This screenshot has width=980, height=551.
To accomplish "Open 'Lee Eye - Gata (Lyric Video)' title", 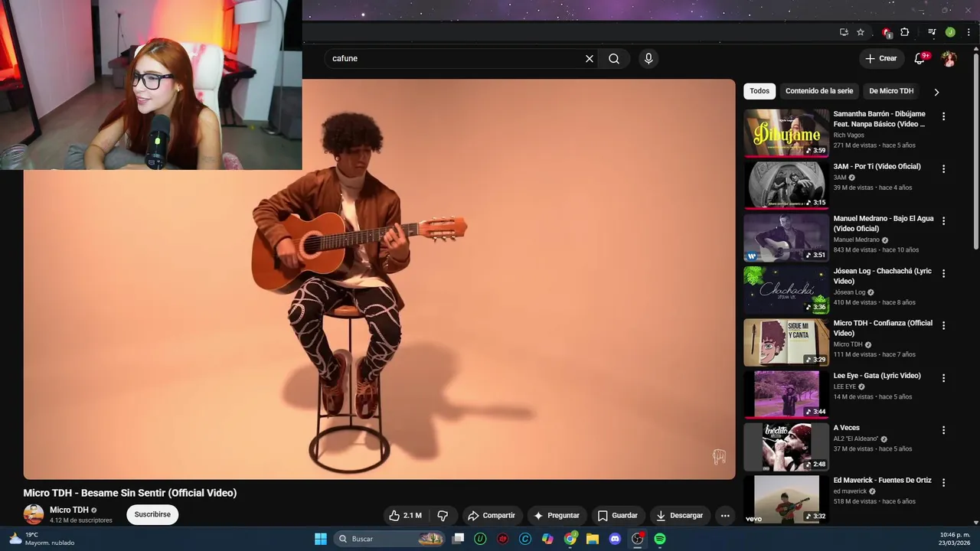I will coord(877,376).
